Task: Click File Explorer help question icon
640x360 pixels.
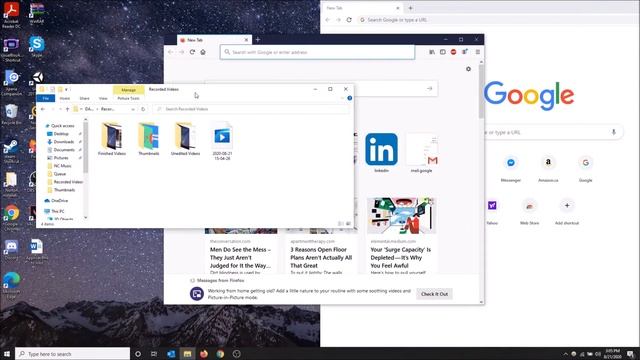Action: pyautogui.click(x=349, y=98)
